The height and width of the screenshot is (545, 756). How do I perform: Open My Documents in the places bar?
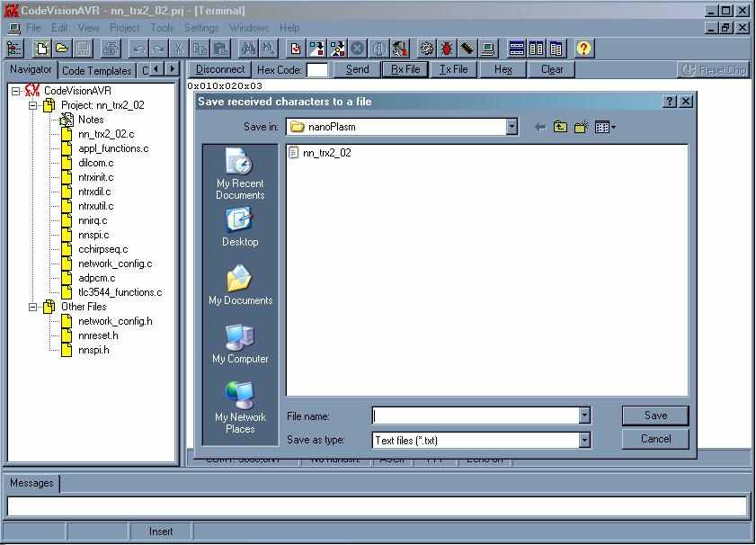tap(240, 285)
